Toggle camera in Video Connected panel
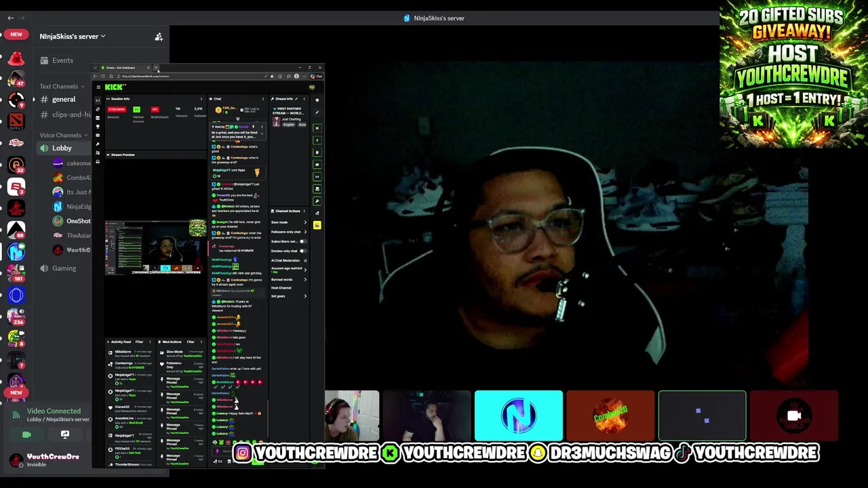The height and width of the screenshot is (488, 868). click(x=26, y=434)
